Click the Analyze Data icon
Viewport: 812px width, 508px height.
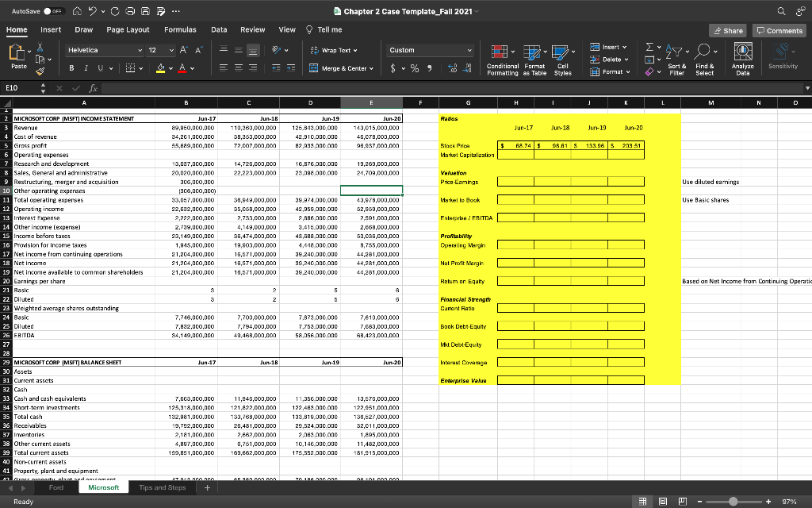(x=743, y=57)
